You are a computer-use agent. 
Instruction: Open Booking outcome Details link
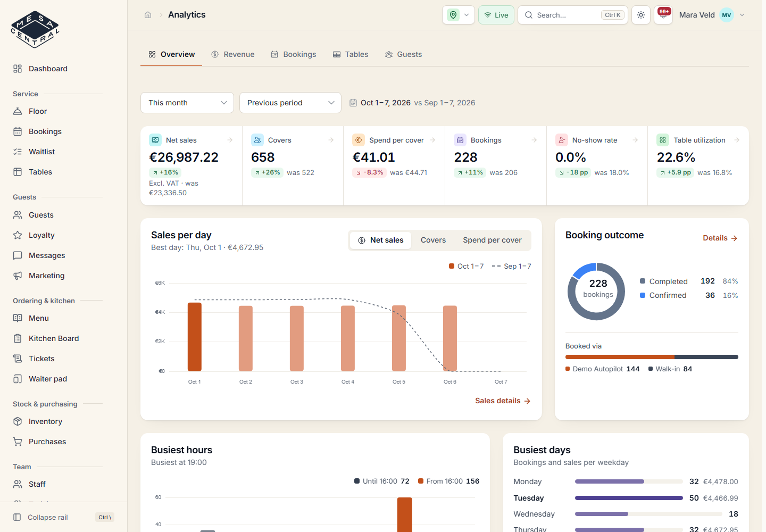point(720,238)
